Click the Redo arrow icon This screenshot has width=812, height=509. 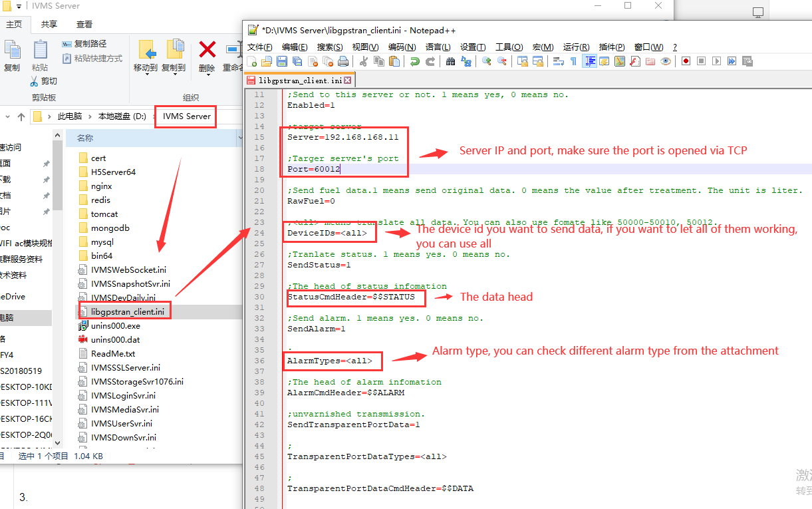(x=430, y=61)
